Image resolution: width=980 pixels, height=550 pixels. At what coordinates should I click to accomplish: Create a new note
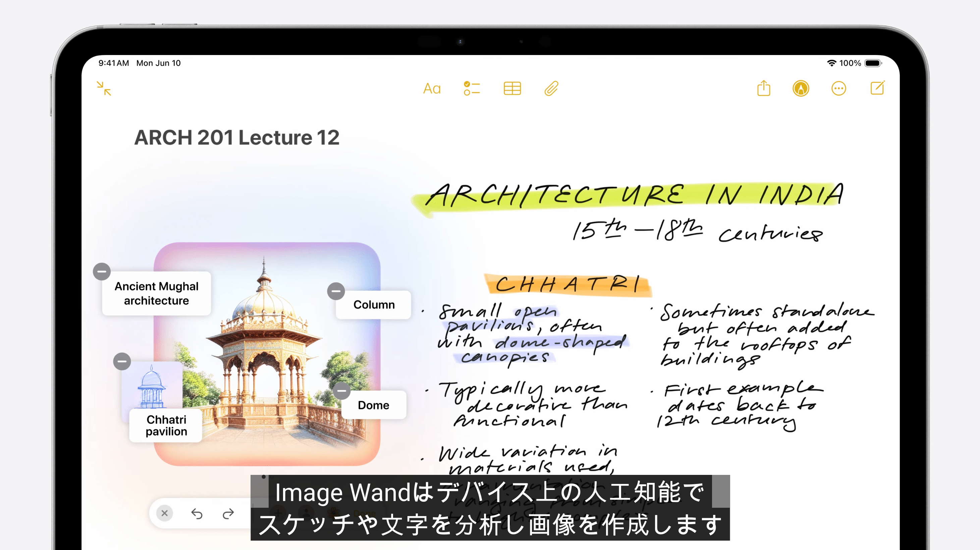877,88
